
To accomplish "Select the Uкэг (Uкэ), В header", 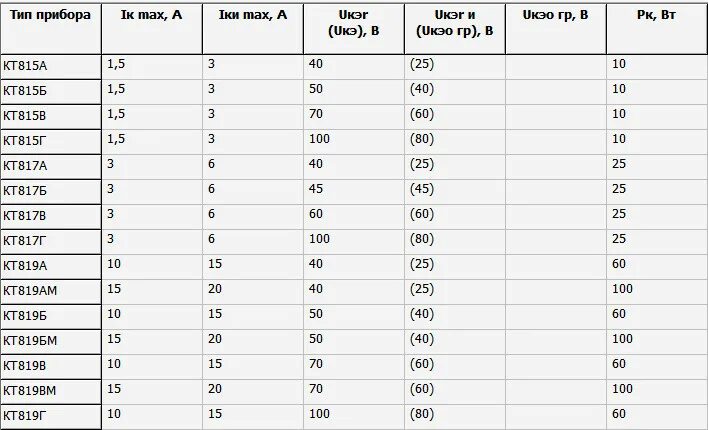I will click(354, 28).
